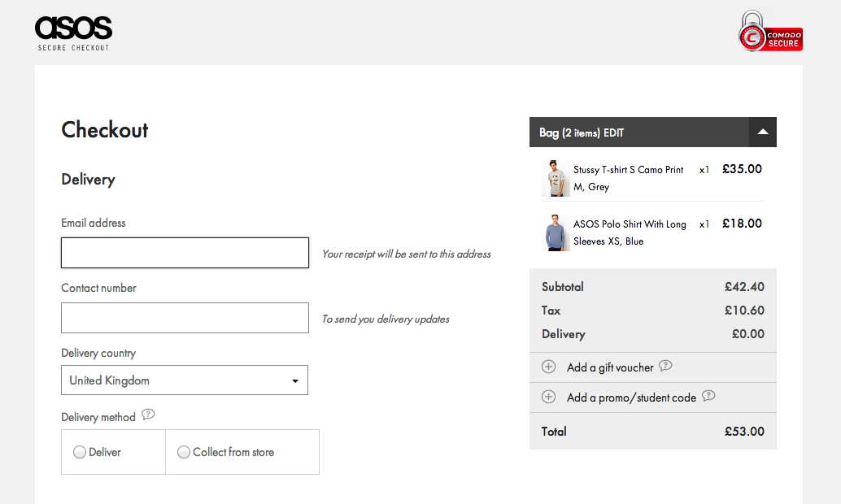Focus the Email address input field
Screen dimensions: 841x504
pyautogui.click(x=185, y=253)
